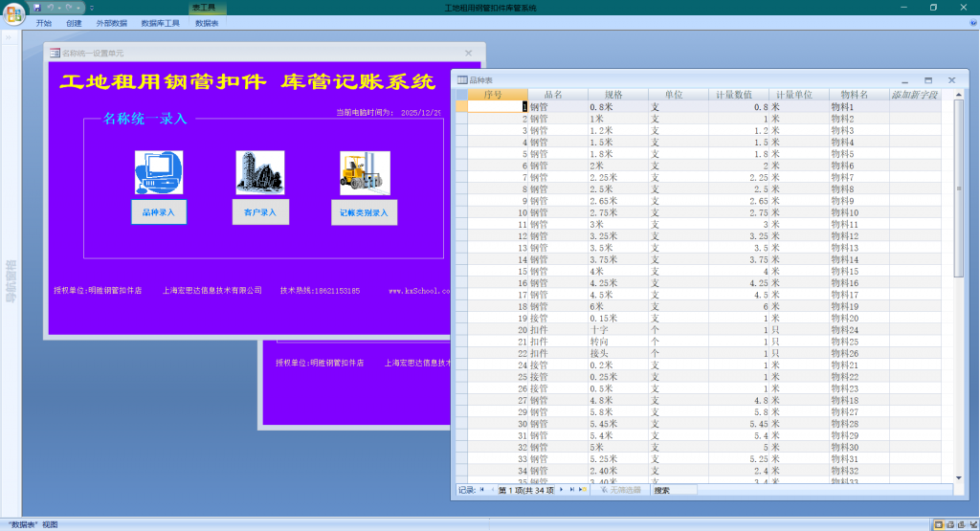
Task: Open the Customize Quick Access Toolbar dropdown
Action: [92, 8]
